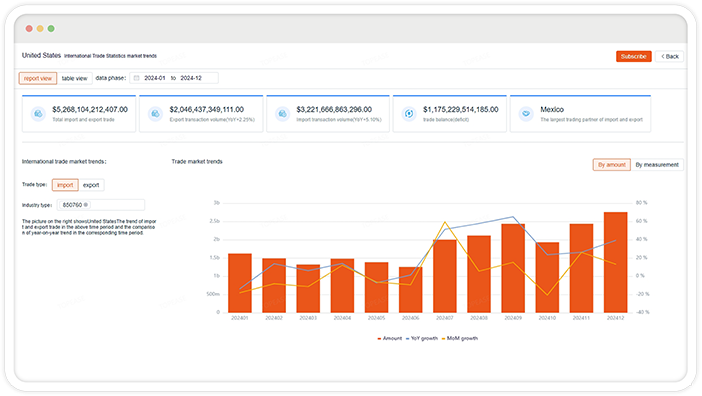
Task: Click the 202405 x-axis label
Action: [376, 318]
